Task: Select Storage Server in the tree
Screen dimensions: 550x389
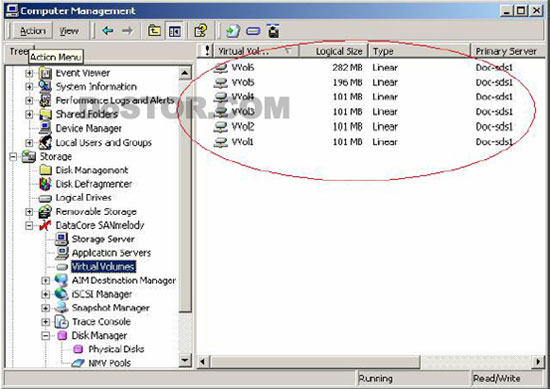Action: 103,239
